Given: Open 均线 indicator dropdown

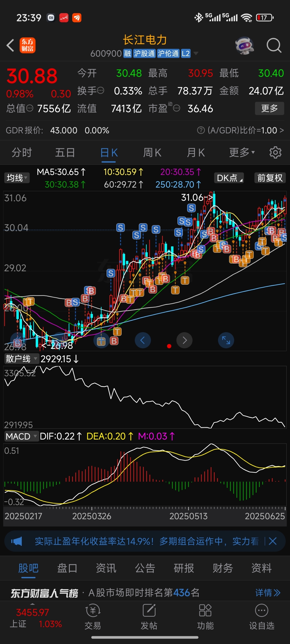Looking at the screenshot, I should point(17,178).
